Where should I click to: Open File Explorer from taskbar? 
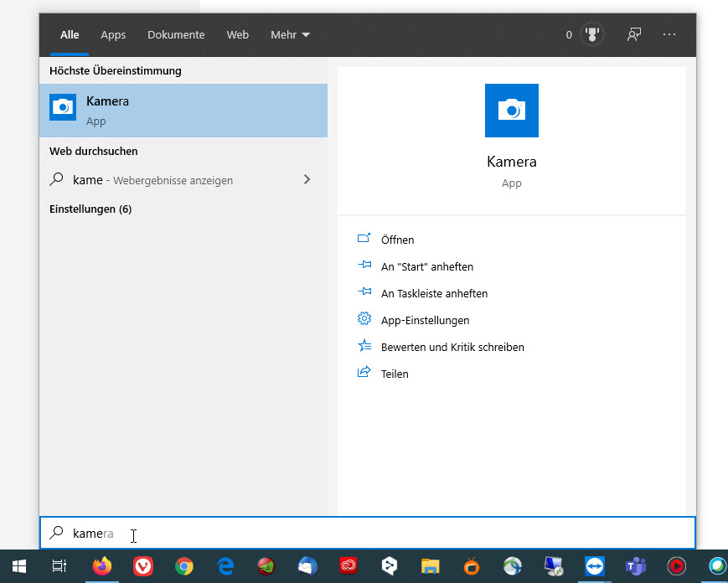[431, 566]
